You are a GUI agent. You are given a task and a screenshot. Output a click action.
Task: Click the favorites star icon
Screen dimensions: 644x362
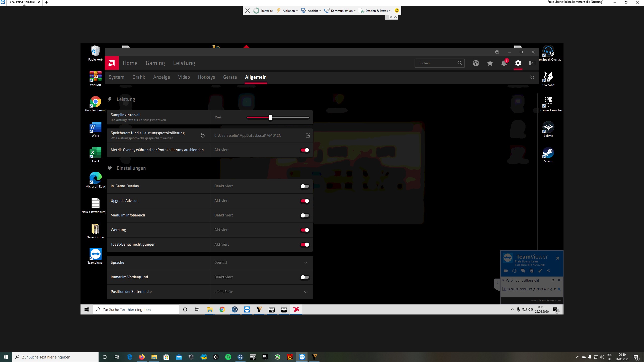point(490,63)
